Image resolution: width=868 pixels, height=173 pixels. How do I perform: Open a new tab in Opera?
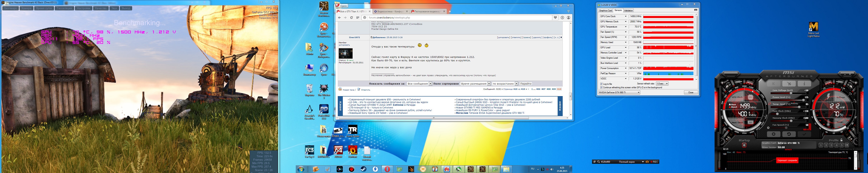[x=450, y=12]
